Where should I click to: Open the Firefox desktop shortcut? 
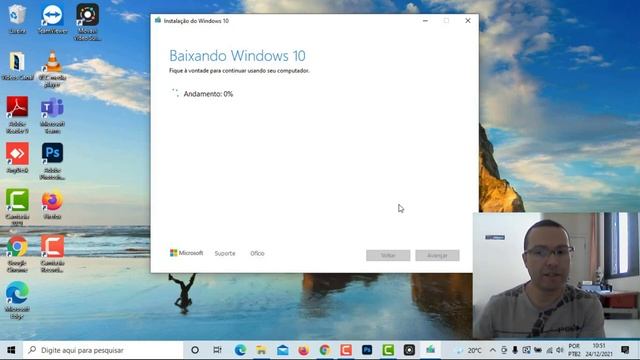click(52, 205)
